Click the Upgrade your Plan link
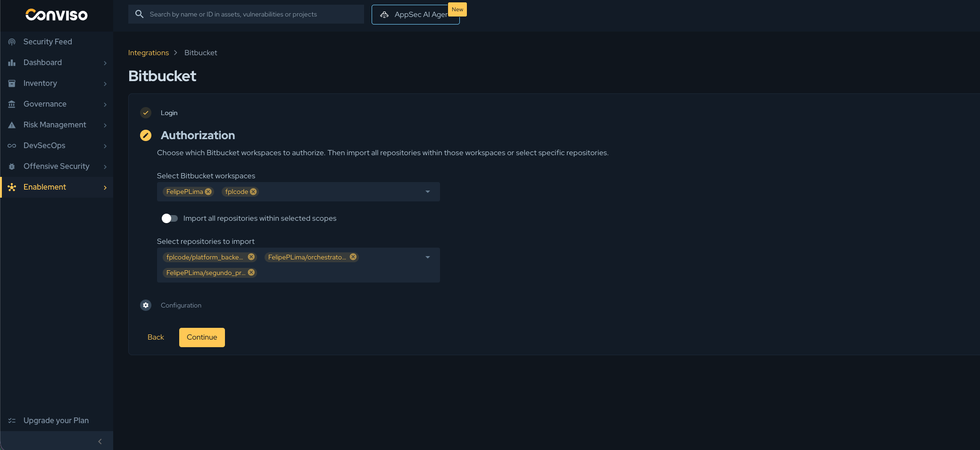The width and height of the screenshot is (980, 450). pos(57,421)
